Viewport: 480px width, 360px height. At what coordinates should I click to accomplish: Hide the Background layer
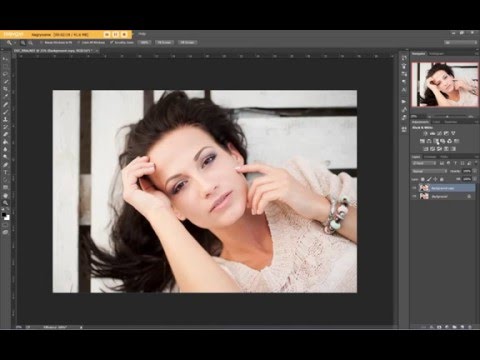[414, 196]
